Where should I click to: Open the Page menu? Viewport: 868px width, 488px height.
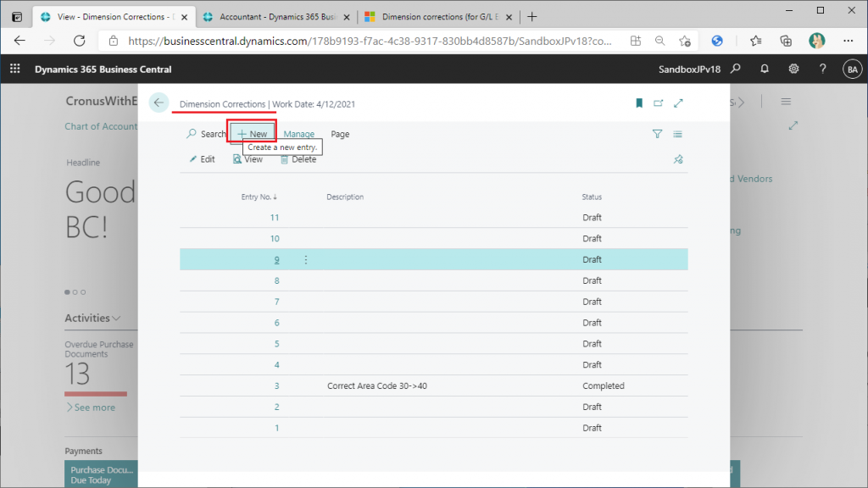[x=340, y=134]
